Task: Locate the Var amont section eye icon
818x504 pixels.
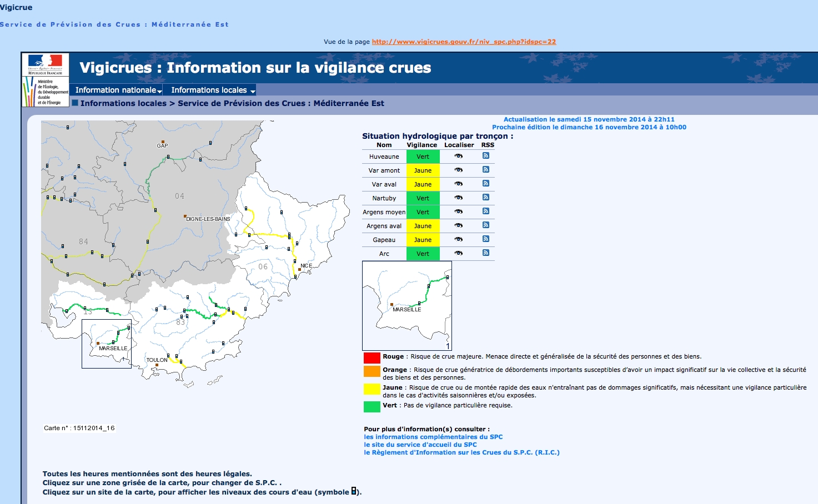Action: [x=459, y=170]
